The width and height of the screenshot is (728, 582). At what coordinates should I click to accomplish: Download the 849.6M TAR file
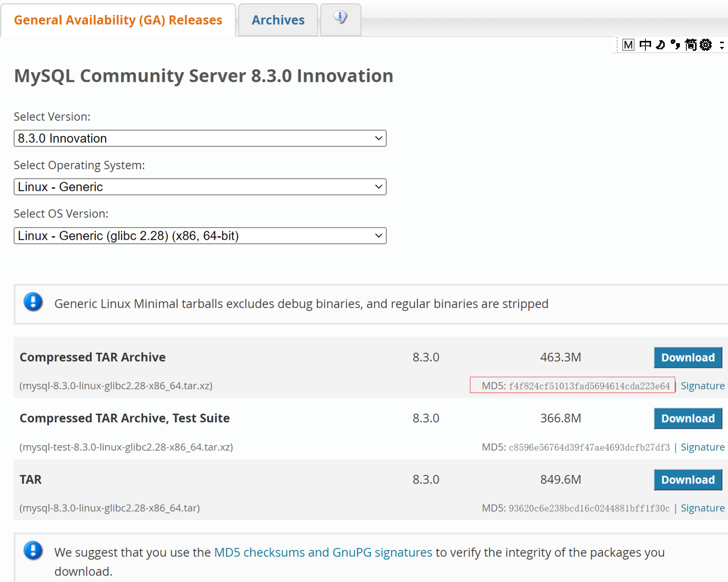tap(688, 480)
